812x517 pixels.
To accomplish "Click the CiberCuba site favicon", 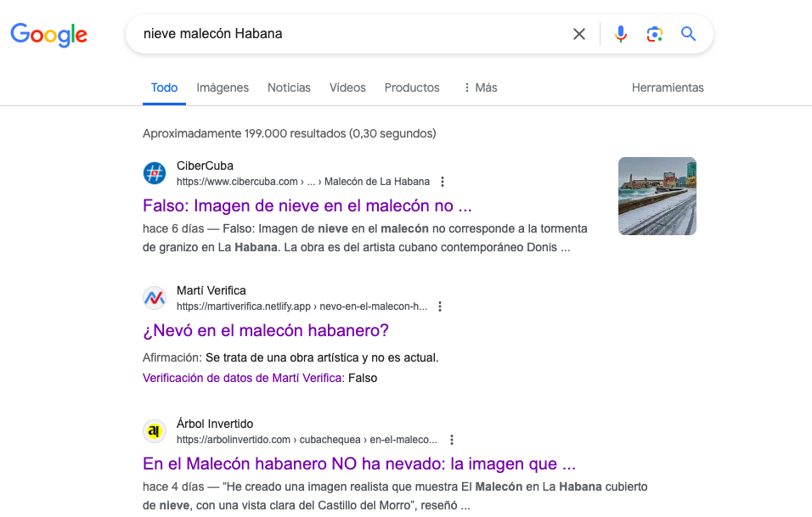I will 155,173.
